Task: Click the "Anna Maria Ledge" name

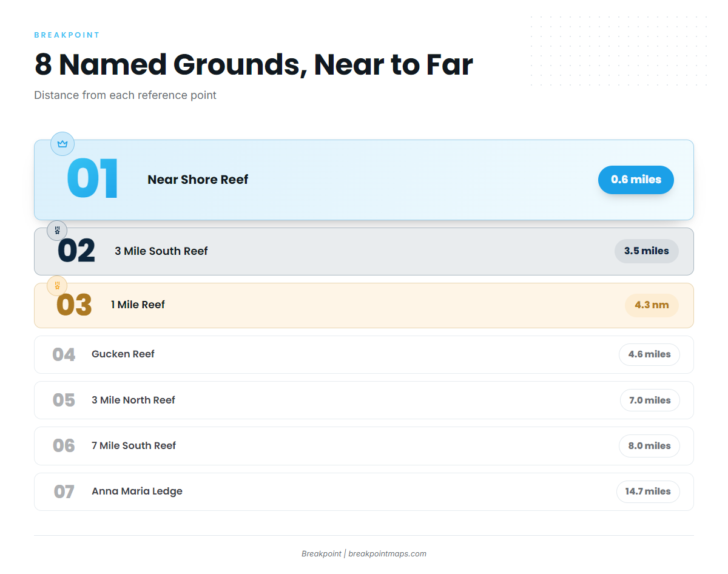Action: coord(137,491)
